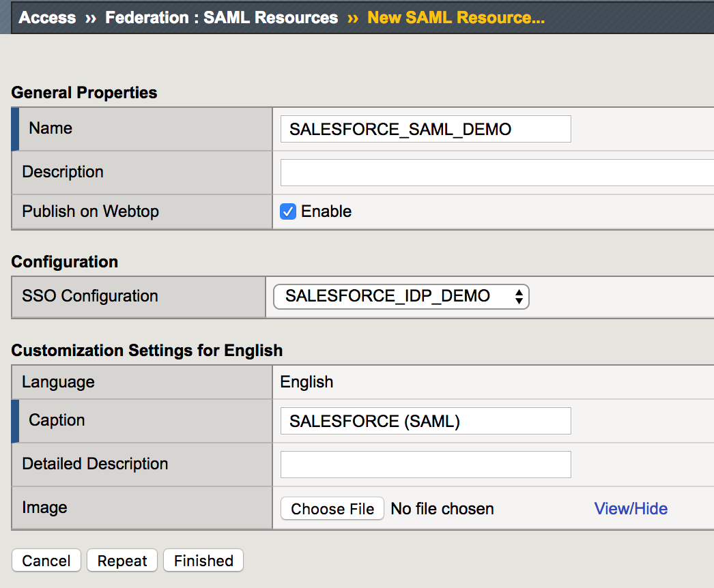This screenshot has height=588, width=714.
Task: Click the SSO Configuration label
Action: (90, 296)
